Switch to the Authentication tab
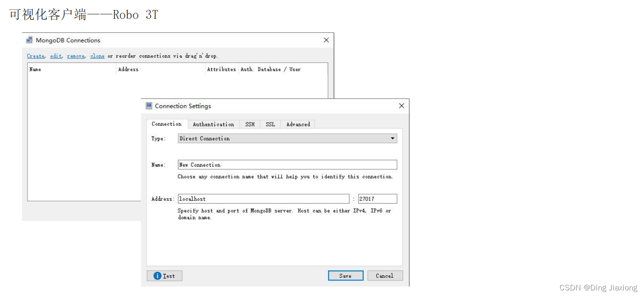 pos(213,124)
